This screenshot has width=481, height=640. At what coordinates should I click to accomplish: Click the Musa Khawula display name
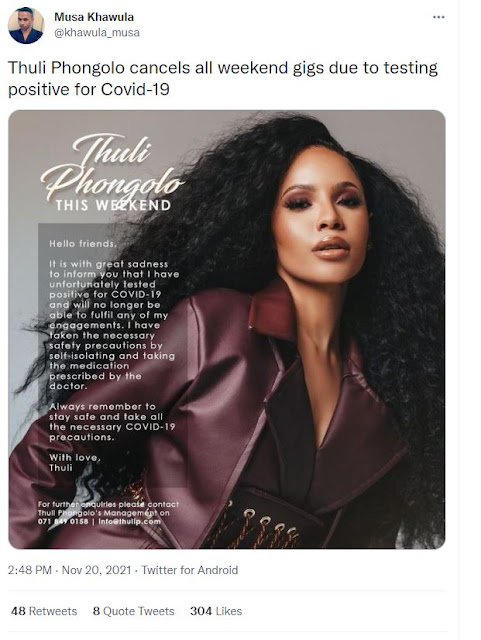pyautogui.click(x=94, y=17)
